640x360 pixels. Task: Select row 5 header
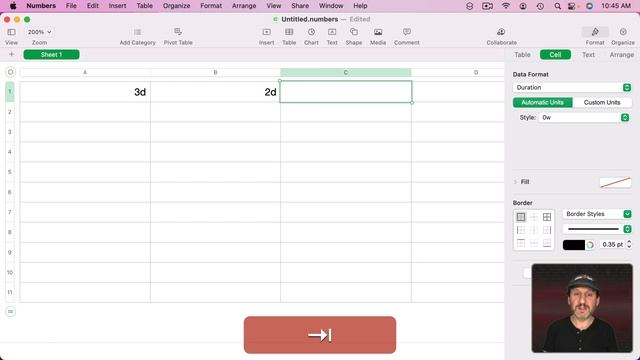(x=9, y=172)
